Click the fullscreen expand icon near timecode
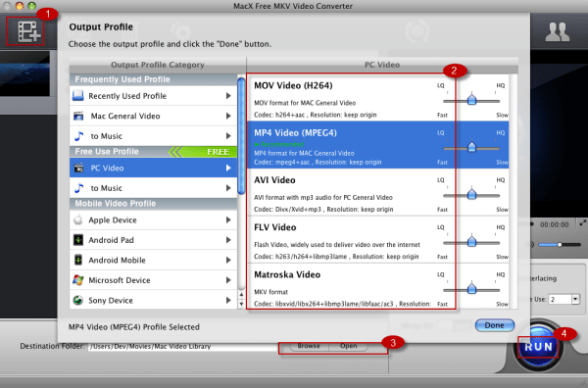 pos(582,223)
